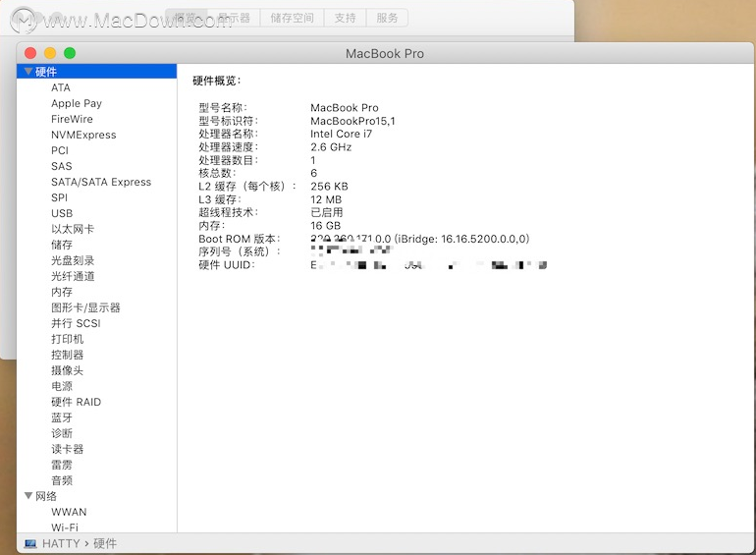Image resolution: width=756 pixels, height=555 pixels.
Task: Select the 硬件 header row
Action: tap(96, 72)
